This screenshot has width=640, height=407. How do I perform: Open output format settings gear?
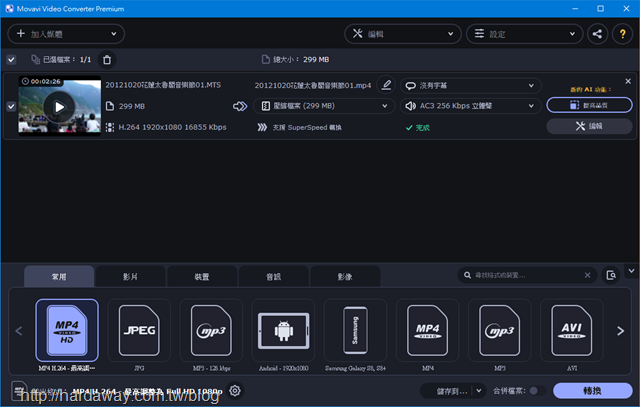tap(235, 391)
